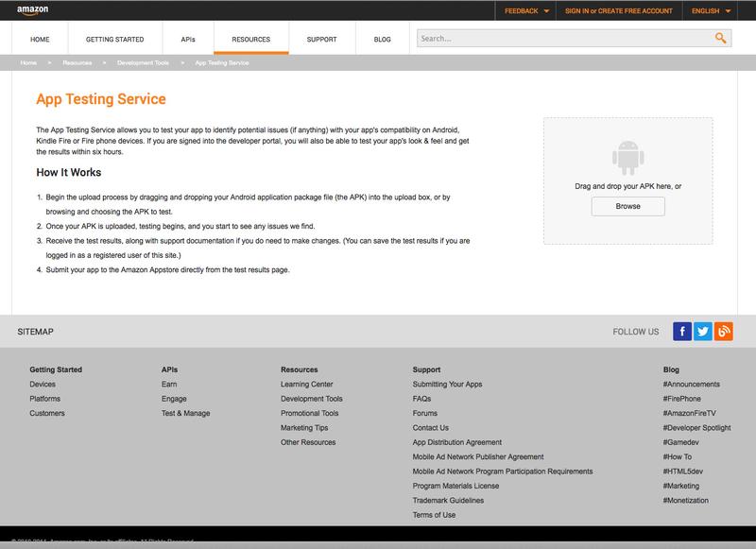
Task: Open the Promotional Tools link
Action: [310, 413]
